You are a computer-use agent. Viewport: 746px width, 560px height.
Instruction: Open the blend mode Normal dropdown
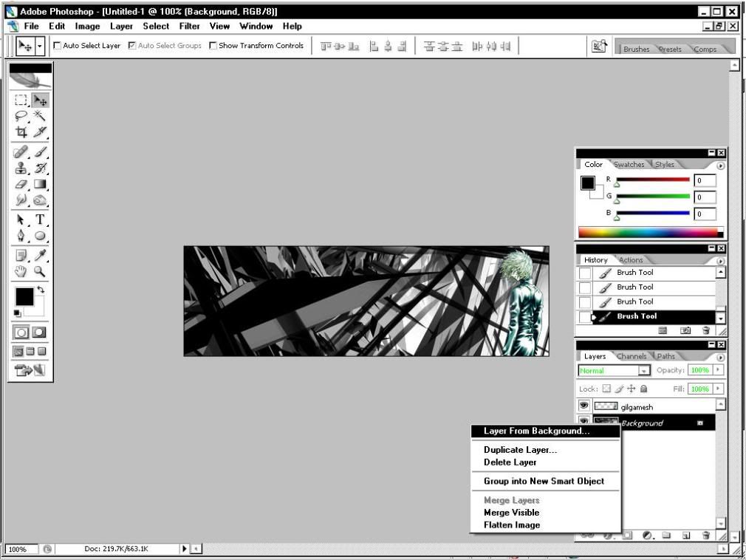pyautogui.click(x=644, y=370)
